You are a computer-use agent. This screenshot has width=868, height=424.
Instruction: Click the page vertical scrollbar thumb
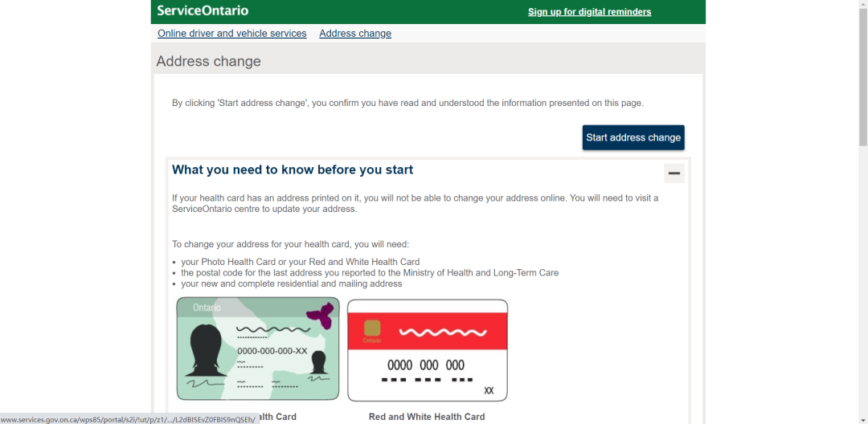[863, 77]
